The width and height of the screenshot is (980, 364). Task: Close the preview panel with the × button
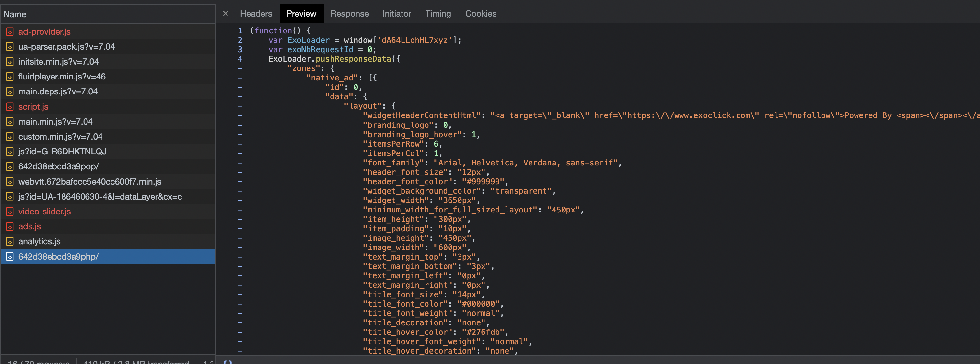[x=225, y=13]
